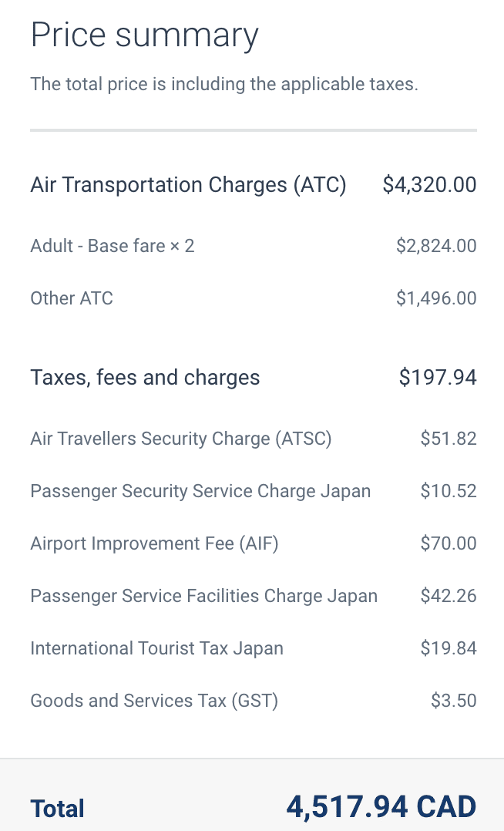The image size is (504, 831).
Task: Click the $2,824.00 base fare amount
Action: [x=436, y=246]
